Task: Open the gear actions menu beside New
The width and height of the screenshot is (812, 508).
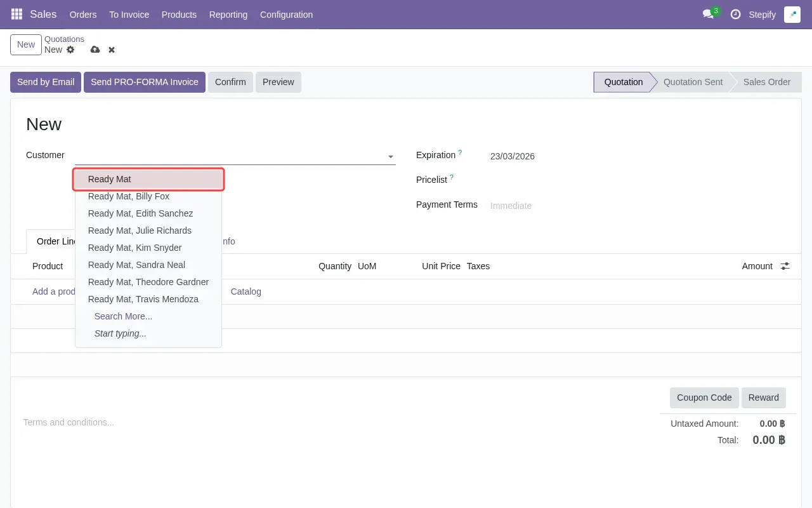Action: pos(70,50)
